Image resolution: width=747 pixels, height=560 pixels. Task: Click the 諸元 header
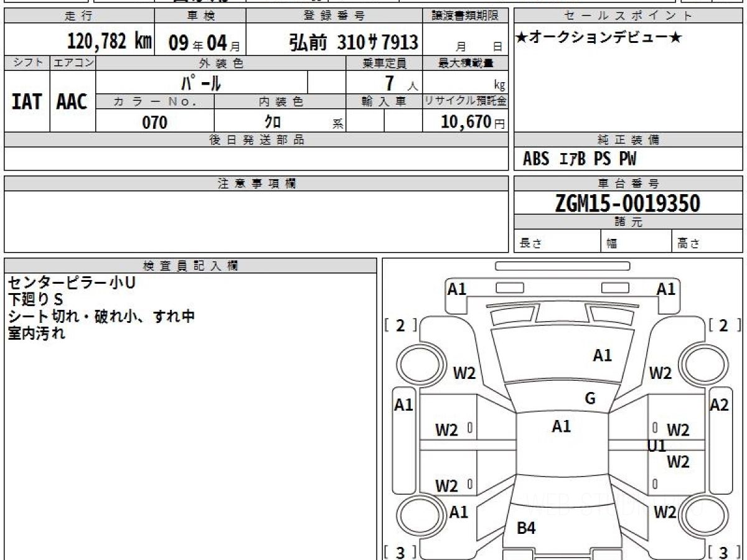[x=628, y=222]
